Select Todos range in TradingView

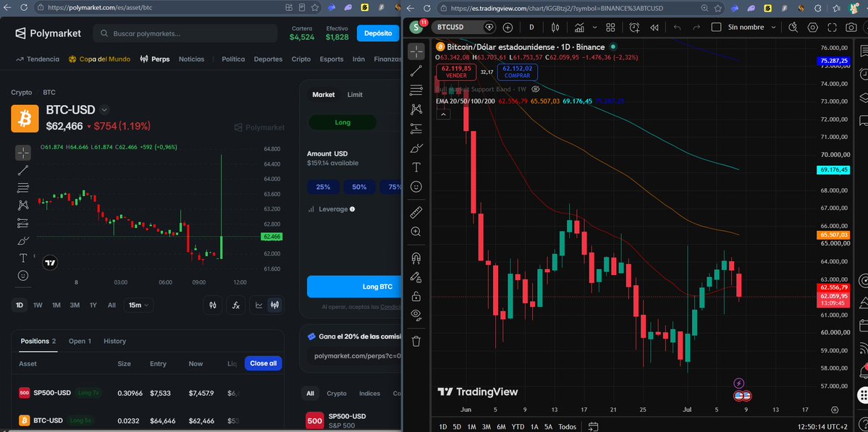click(x=567, y=426)
